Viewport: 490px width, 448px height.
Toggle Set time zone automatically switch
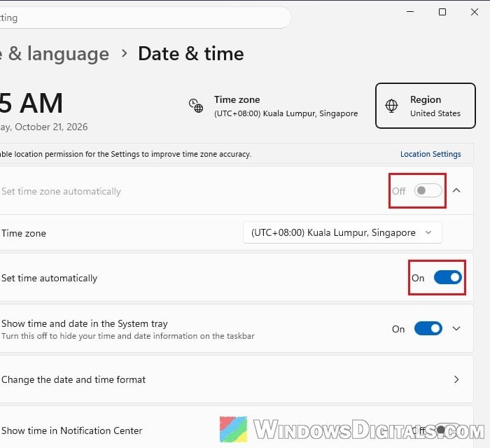[428, 190]
